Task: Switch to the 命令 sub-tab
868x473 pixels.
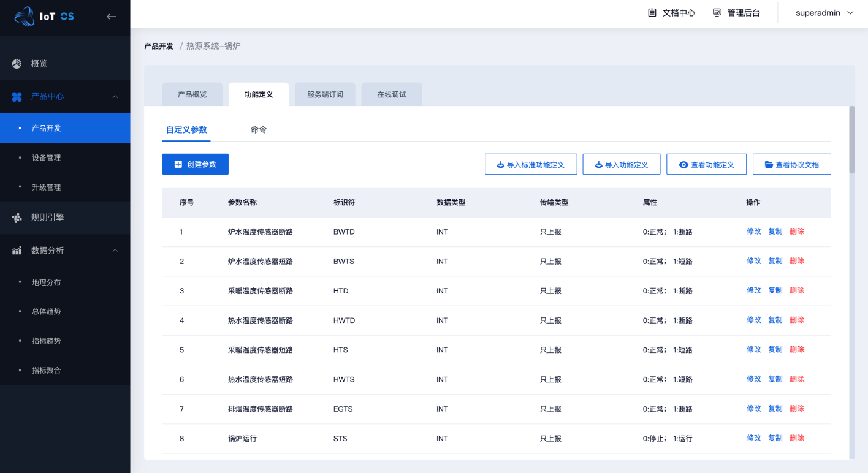Action: (259, 130)
